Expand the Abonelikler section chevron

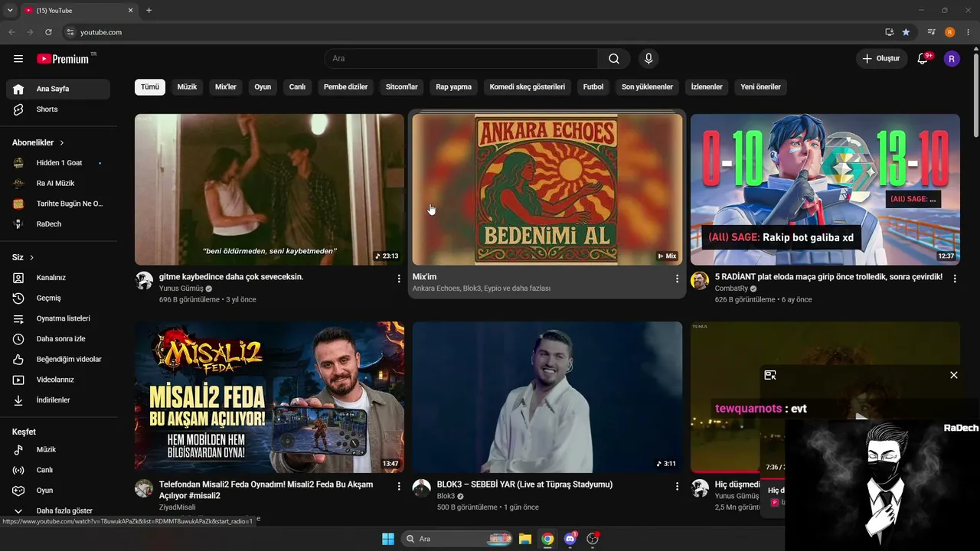point(62,143)
